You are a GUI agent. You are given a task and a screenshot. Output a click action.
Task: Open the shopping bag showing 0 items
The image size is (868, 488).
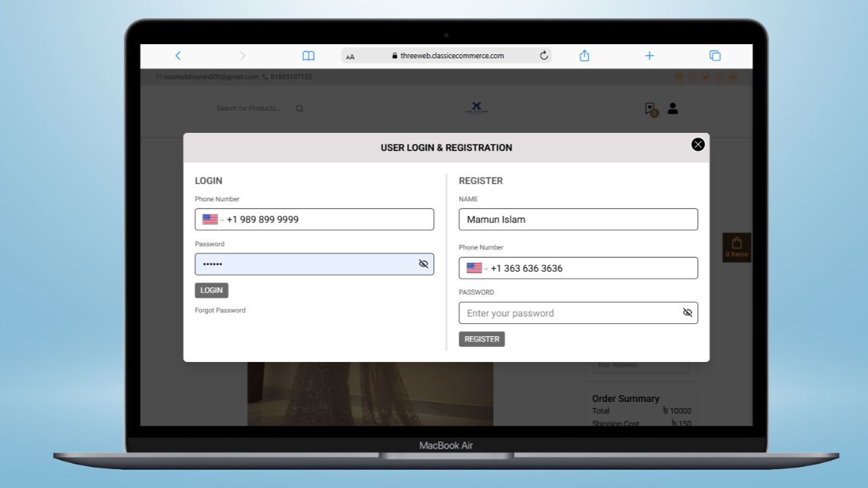pyautogui.click(x=736, y=247)
